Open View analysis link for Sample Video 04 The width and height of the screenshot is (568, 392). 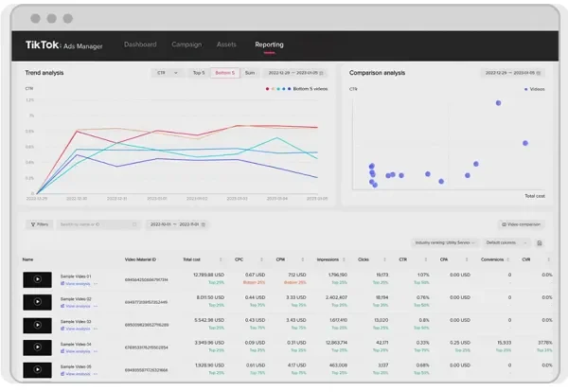78,351
